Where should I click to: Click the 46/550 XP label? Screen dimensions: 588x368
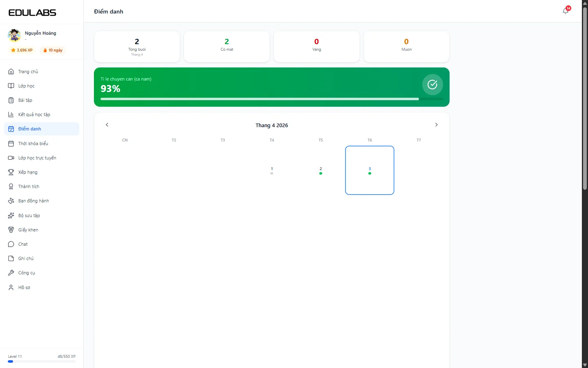pyautogui.click(x=67, y=357)
